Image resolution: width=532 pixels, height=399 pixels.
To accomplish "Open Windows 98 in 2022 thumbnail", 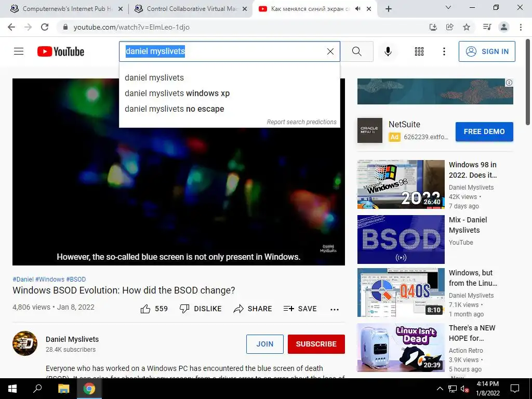I will point(401,184).
